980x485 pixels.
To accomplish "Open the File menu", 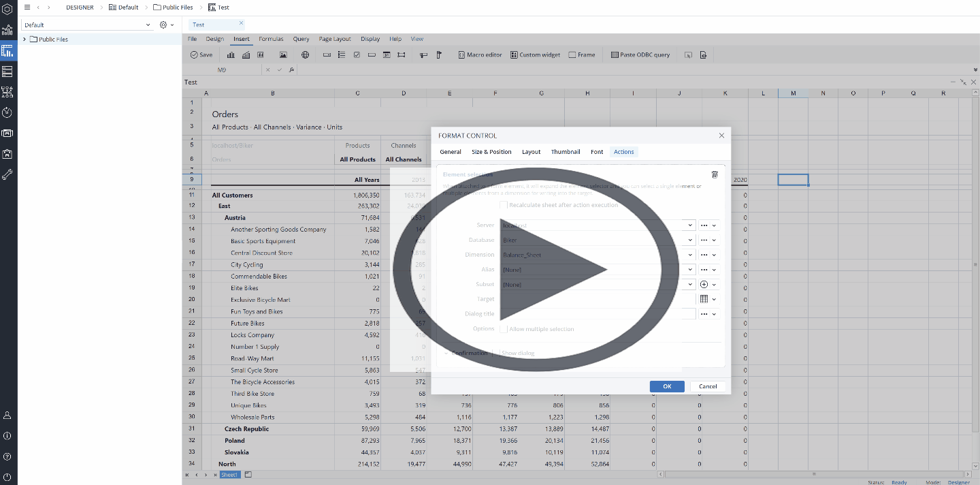I will coord(192,39).
